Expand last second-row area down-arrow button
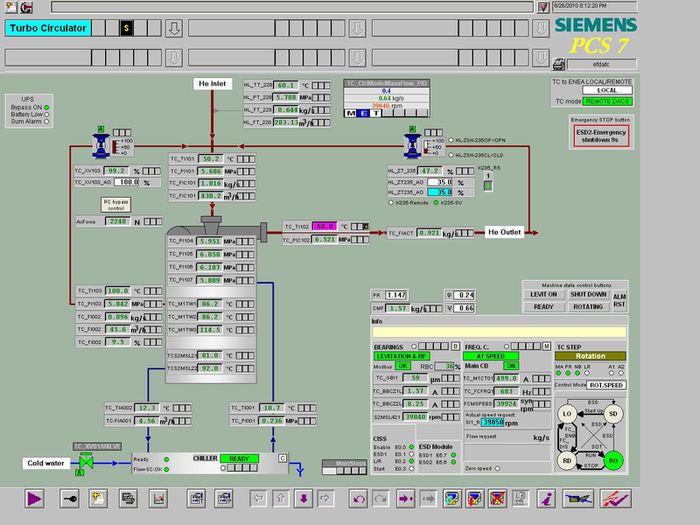700x525 pixels. pos(541,58)
